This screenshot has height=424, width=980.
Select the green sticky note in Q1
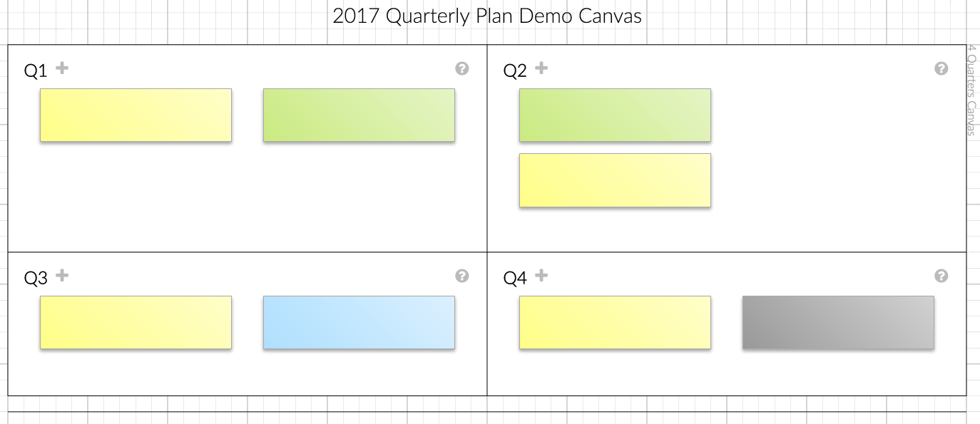click(359, 115)
